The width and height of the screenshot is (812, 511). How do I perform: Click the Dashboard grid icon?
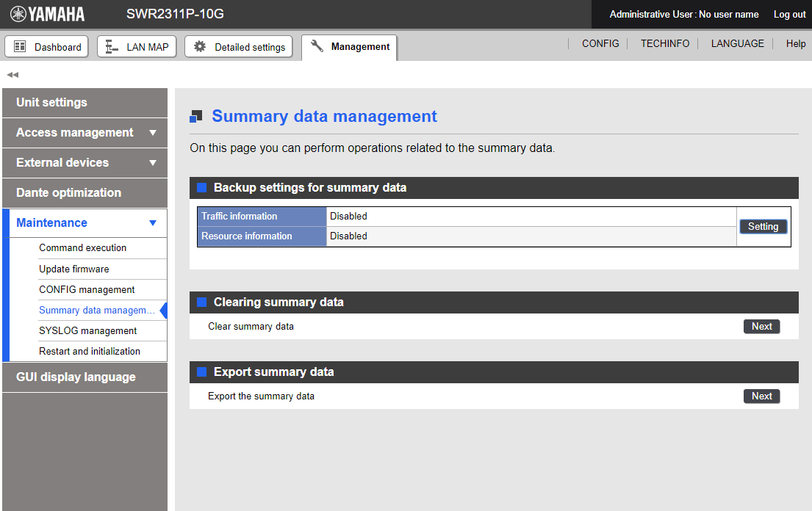(x=20, y=47)
